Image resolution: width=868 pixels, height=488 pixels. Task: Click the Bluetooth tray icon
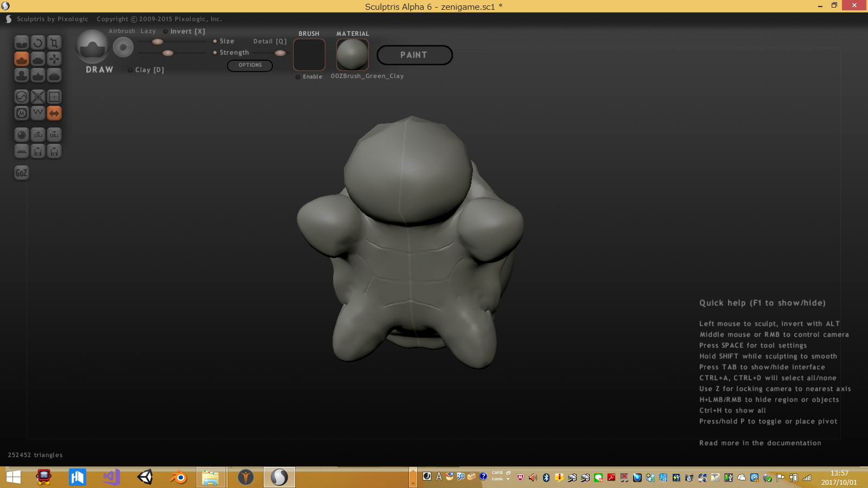tap(546, 478)
